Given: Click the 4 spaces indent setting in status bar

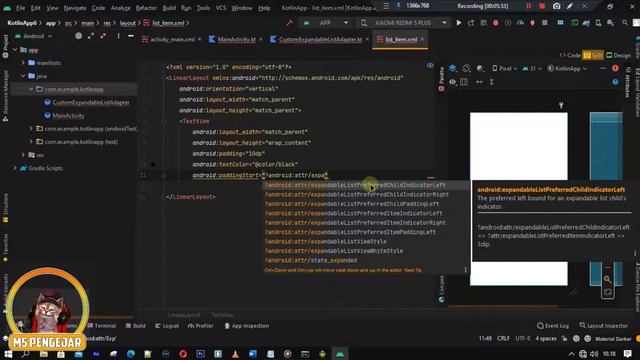Looking at the screenshot, I should 546,338.
